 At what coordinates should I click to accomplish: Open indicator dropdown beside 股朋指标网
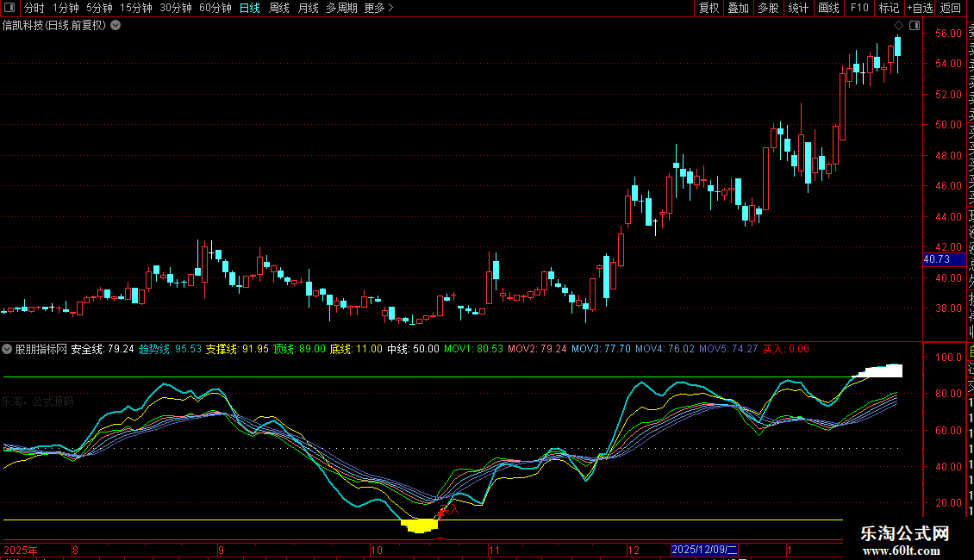[x=7, y=349]
